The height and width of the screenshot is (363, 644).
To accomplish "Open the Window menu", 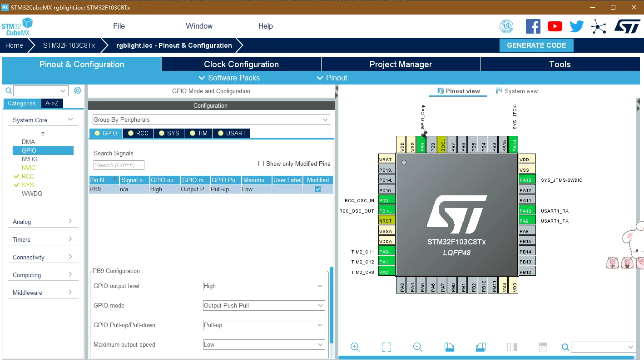I will click(x=199, y=26).
